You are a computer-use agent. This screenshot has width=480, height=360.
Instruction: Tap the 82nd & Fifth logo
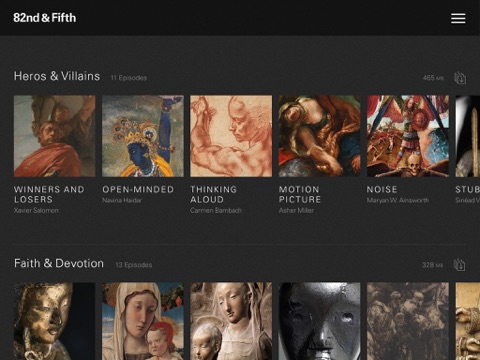click(45, 18)
